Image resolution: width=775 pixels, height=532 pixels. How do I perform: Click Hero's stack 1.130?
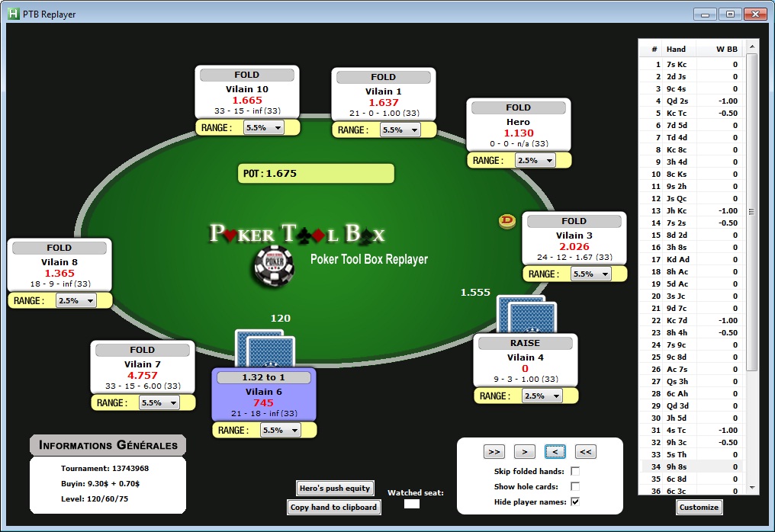519,133
